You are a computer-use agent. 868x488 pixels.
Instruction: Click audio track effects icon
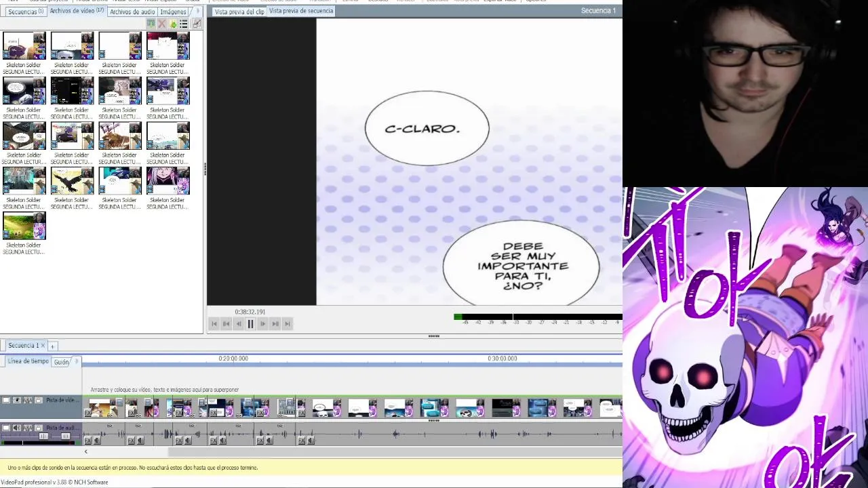[28, 428]
